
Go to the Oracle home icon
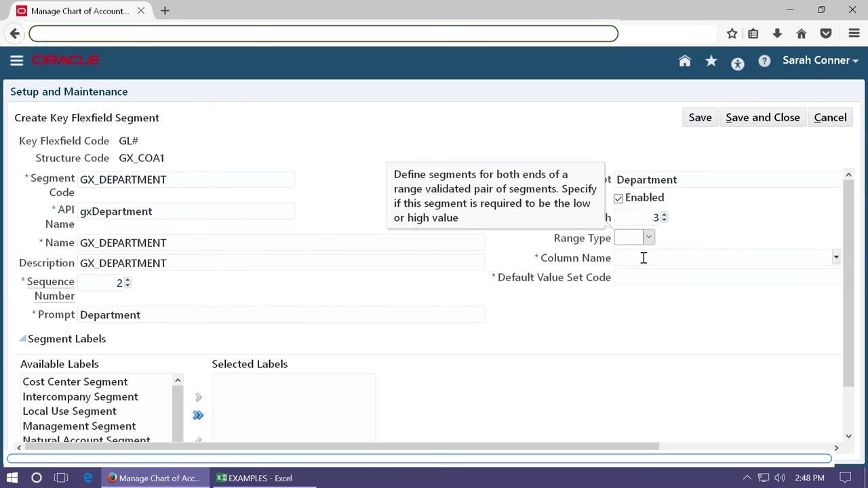[685, 61]
